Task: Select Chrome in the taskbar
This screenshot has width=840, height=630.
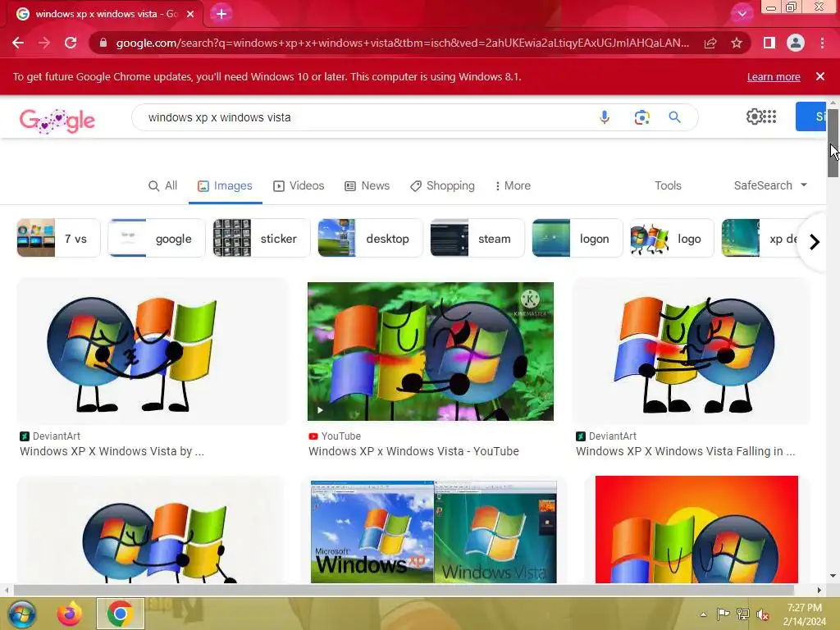Action: coord(120,614)
